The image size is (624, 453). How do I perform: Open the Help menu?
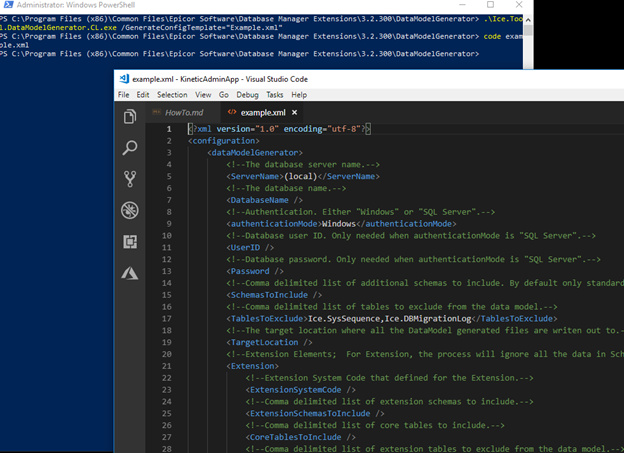299,95
